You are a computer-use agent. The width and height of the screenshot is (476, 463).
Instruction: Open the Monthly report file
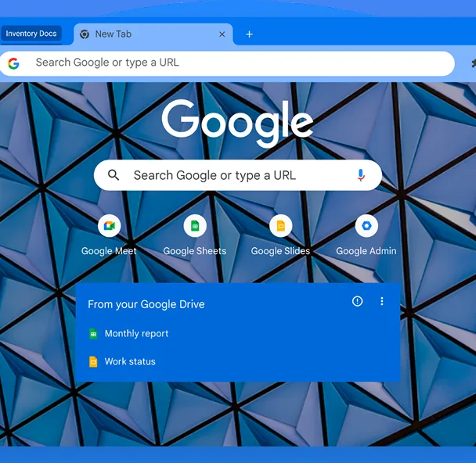pyautogui.click(x=136, y=333)
